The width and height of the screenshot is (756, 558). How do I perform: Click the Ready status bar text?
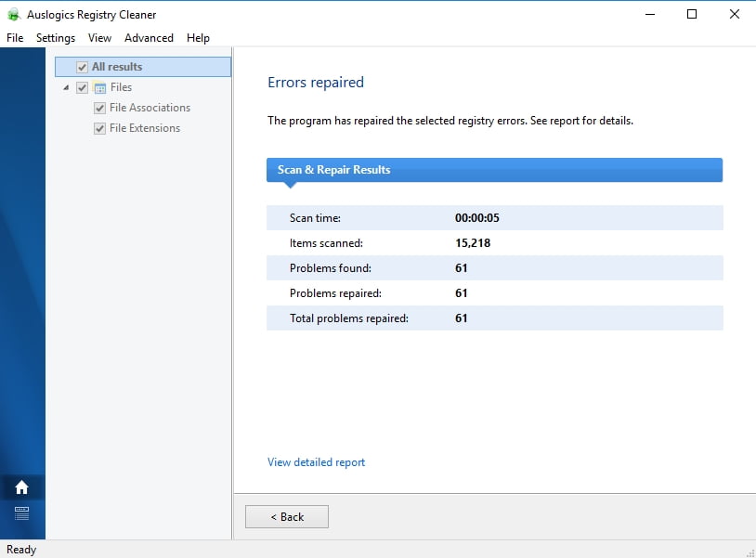click(21, 549)
